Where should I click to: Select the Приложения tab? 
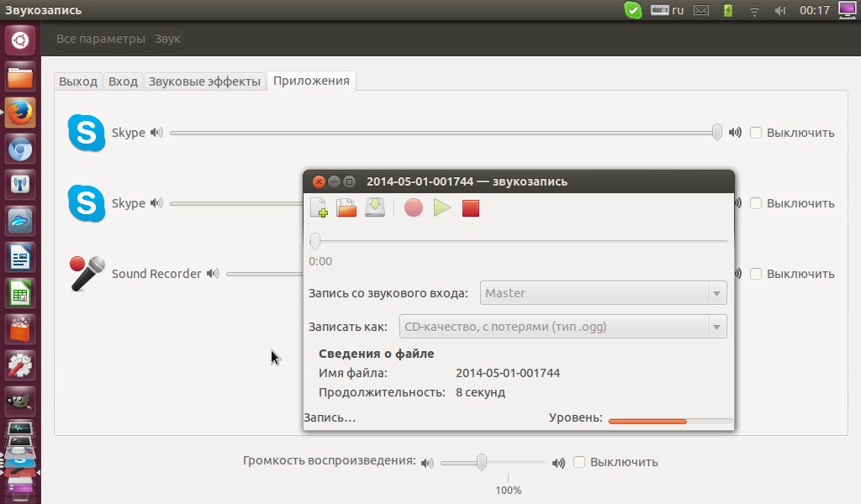pos(311,81)
